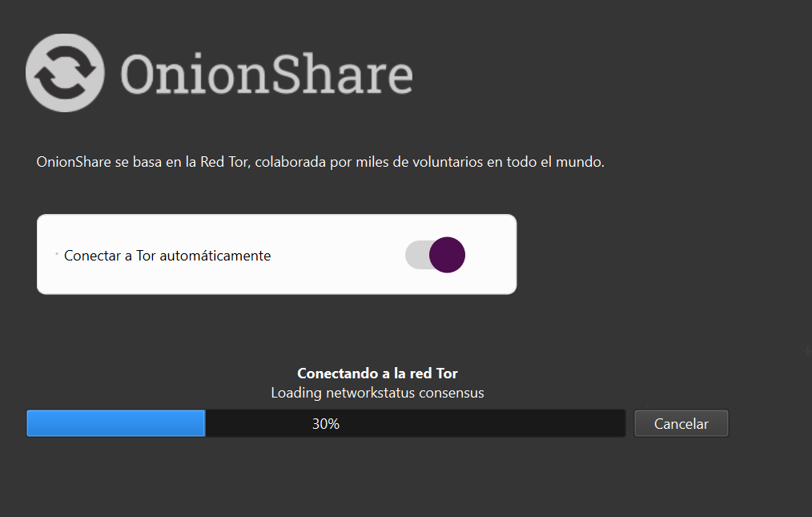Image resolution: width=812 pixels, height=517 pixels.
Task: Click the 30% progress label
Action: point(326,424)
